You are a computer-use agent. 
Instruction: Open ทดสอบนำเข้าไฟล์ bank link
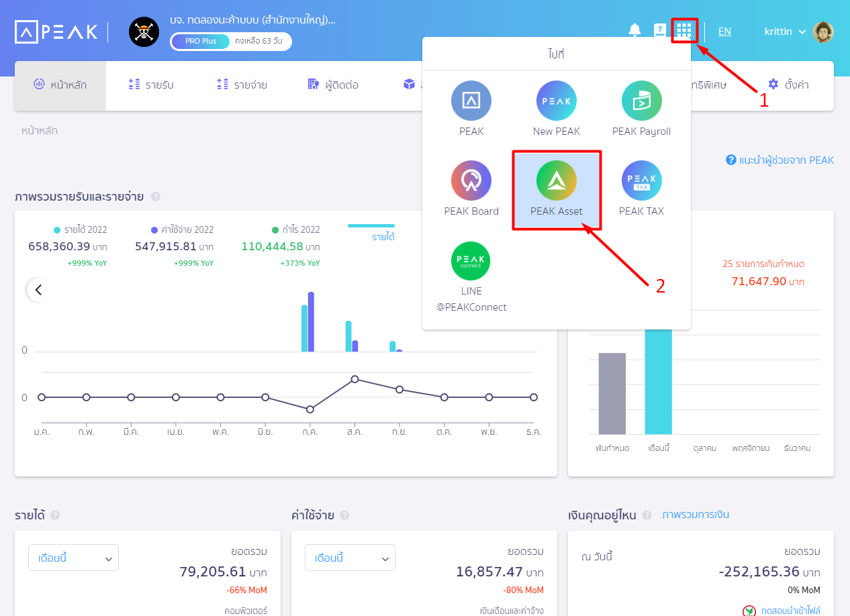tap(791, 611)
